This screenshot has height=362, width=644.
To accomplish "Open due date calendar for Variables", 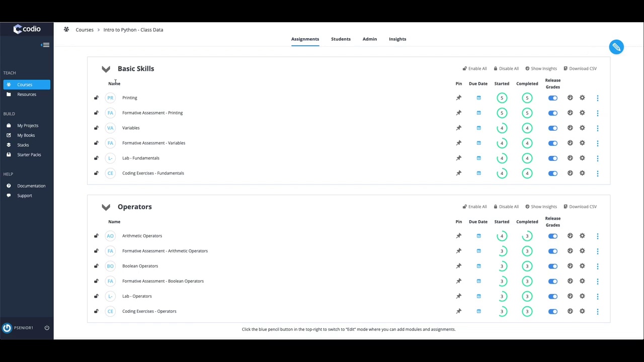I will tap(478, 128).
